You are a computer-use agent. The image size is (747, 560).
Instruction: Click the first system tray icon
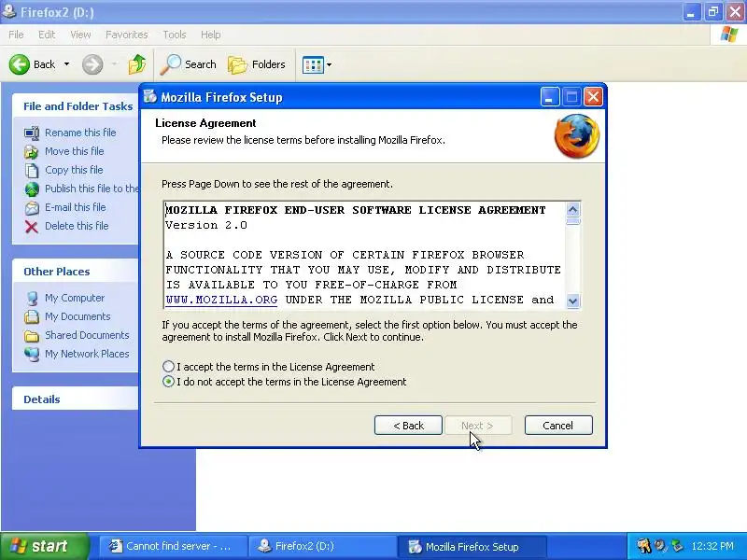[x=643, y=546]
